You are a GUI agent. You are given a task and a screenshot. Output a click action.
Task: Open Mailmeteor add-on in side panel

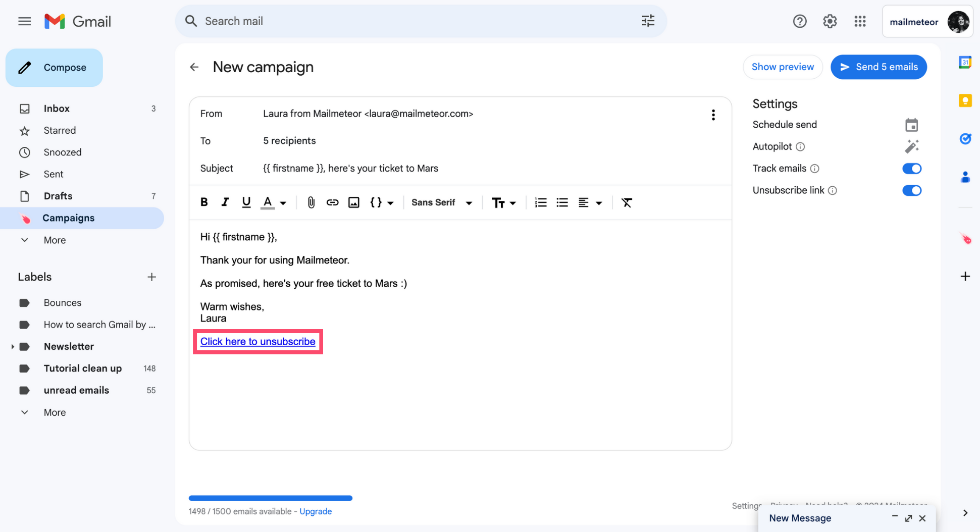(x=965, y=238)
